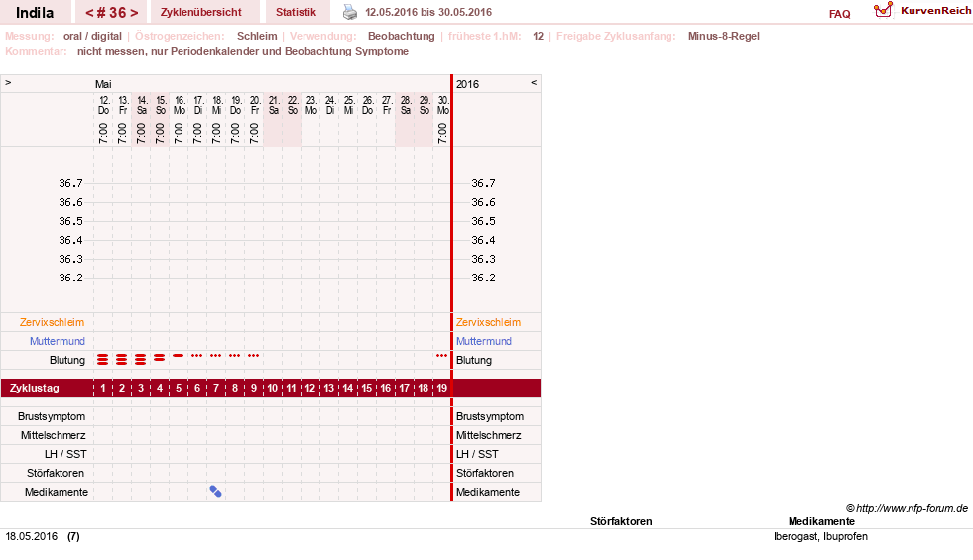The height and width of the screenshot is (560, 973).
Task: Click the KurvenReich logo icon
Action: (x=883, y=10)
